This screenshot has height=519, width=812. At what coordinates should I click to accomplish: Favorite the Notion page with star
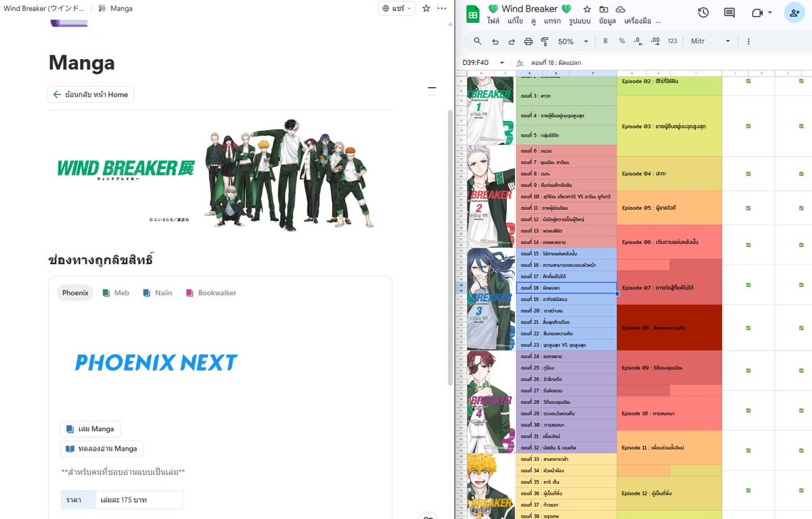426,8
